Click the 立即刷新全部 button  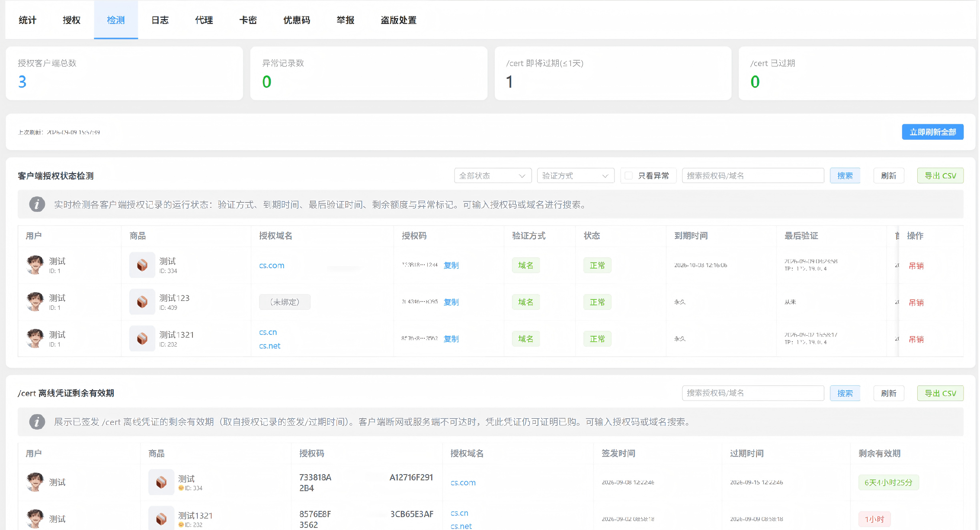tap(932, 132)
